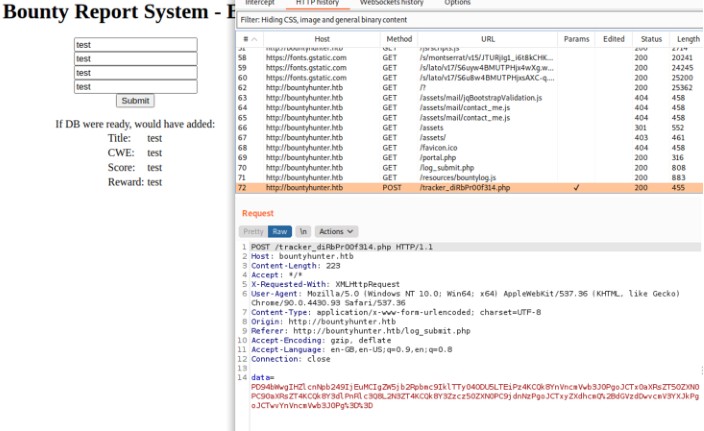Click the filter bar hiding CSS content
Screen dimensions: 704x431
(470, 20)
